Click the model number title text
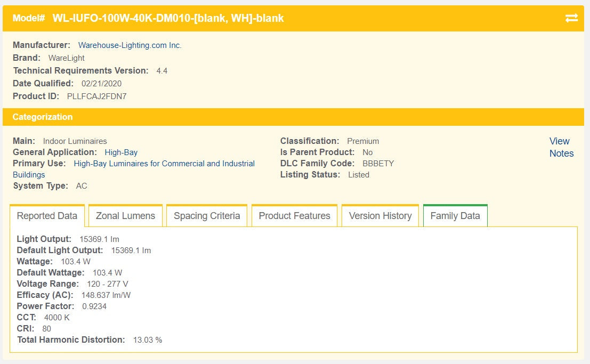 point(168,18)
